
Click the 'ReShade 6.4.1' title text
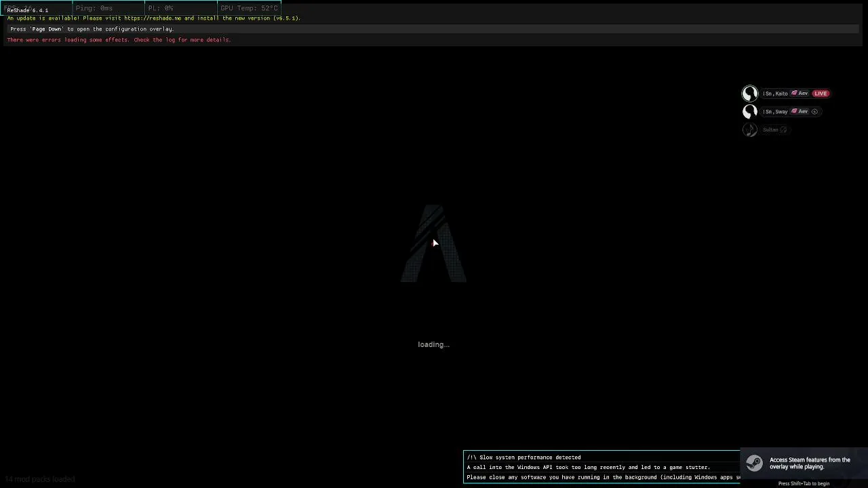click(27, 10)
